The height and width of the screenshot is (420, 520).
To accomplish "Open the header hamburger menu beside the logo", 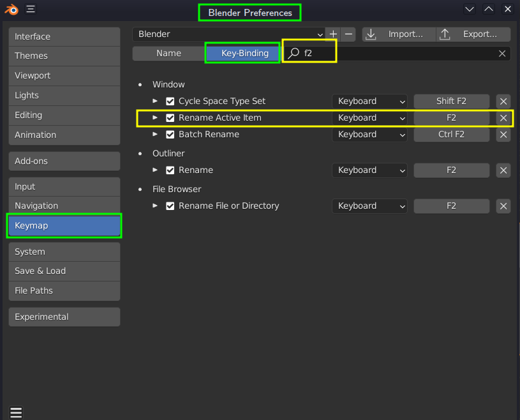I will click(x=31, y=9).
